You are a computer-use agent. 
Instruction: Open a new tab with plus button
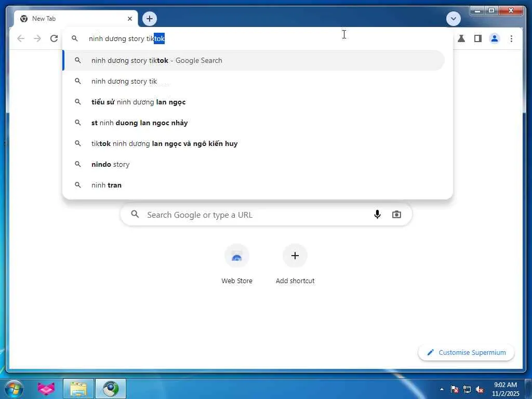pyautogui.click(x=150, y=19)
